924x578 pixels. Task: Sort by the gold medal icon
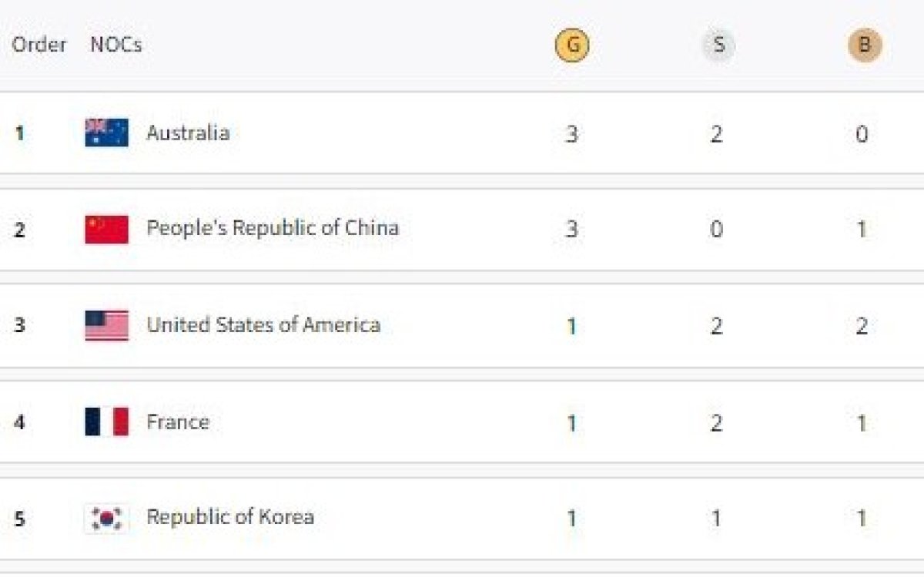[571, 45]
